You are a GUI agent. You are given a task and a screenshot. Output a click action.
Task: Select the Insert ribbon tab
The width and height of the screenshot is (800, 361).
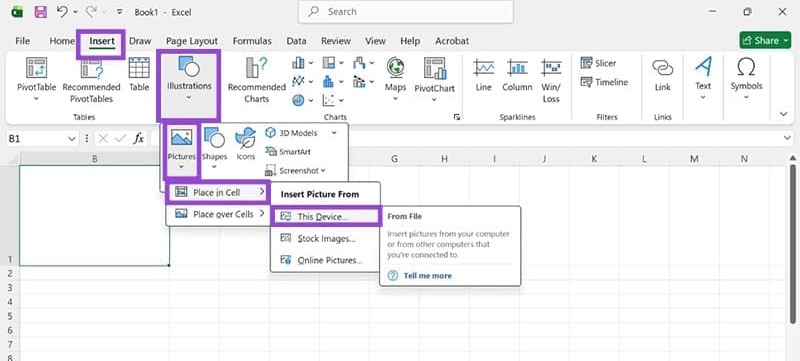(x=102, y=41)
